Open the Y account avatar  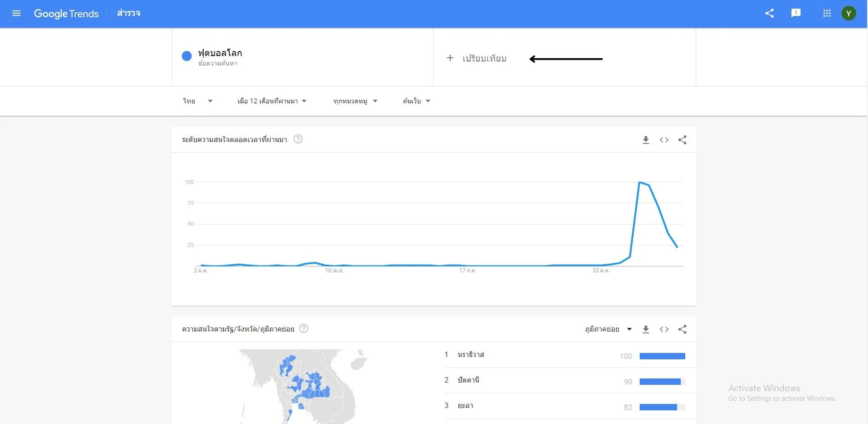pos(848,13)
